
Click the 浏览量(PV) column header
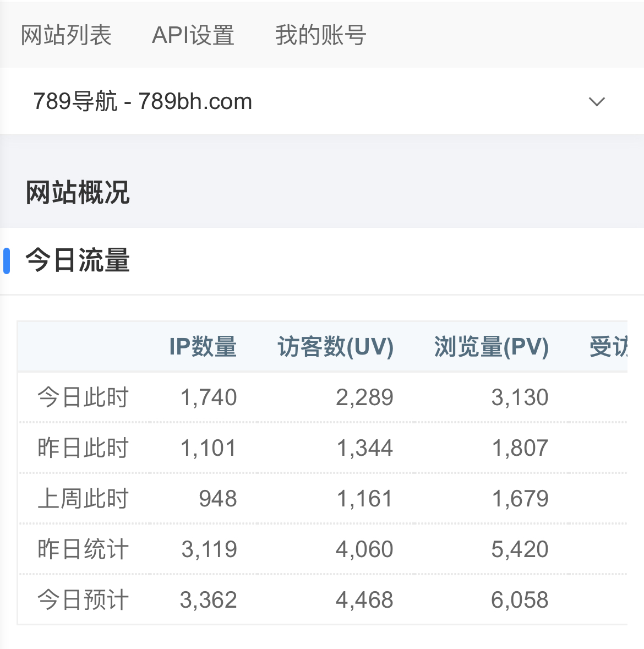(x=492, y=347)
